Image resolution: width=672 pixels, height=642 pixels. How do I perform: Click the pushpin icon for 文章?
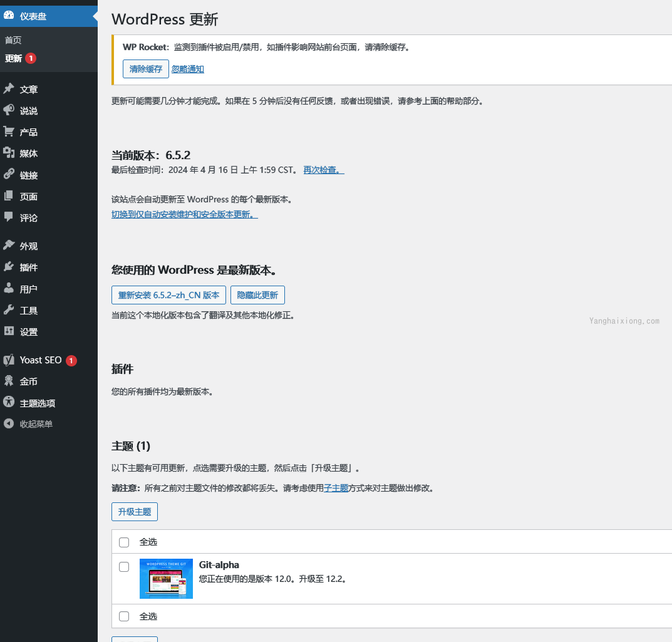point(9,89)
